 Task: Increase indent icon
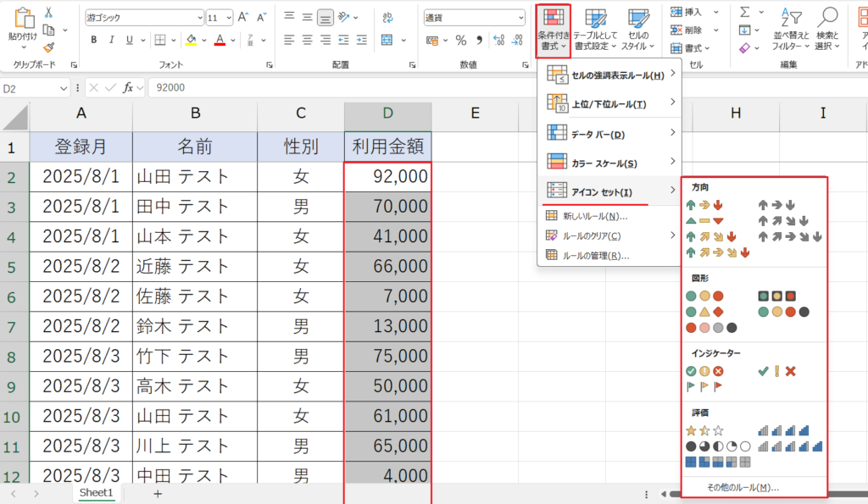coord(361,40)
